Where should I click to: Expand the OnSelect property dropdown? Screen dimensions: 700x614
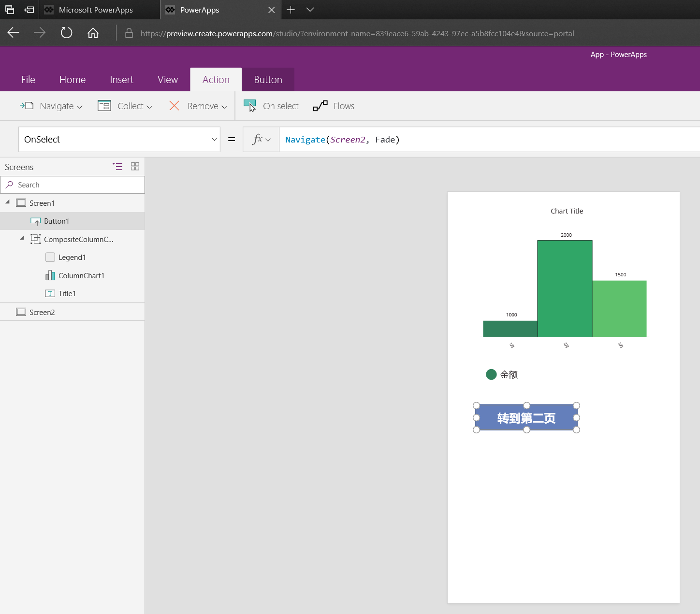pyautogui.click(x=214, y=139)
